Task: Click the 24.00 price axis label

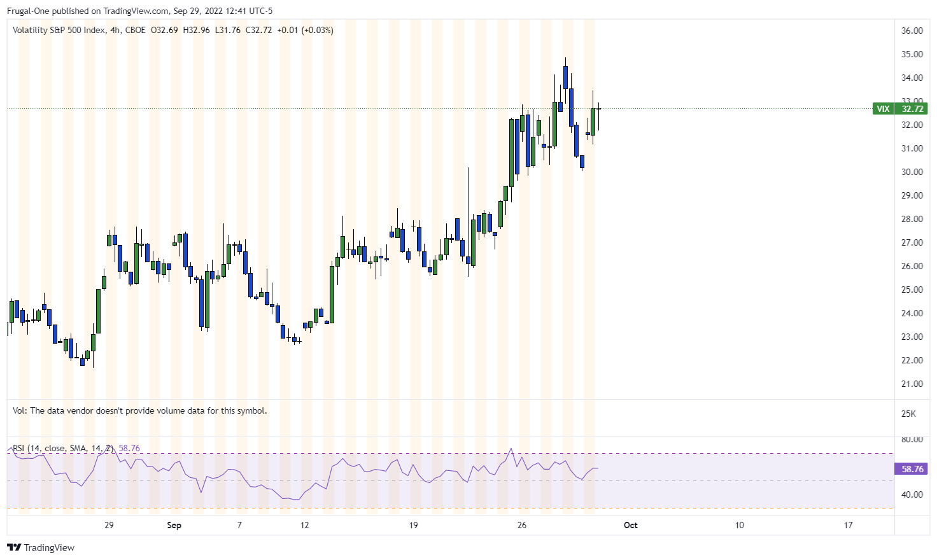Action: tap(912, 313)
